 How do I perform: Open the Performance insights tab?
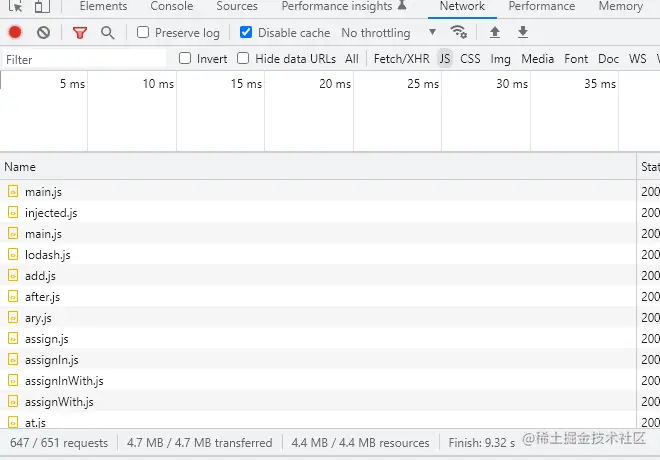click(x=337, y=6)
